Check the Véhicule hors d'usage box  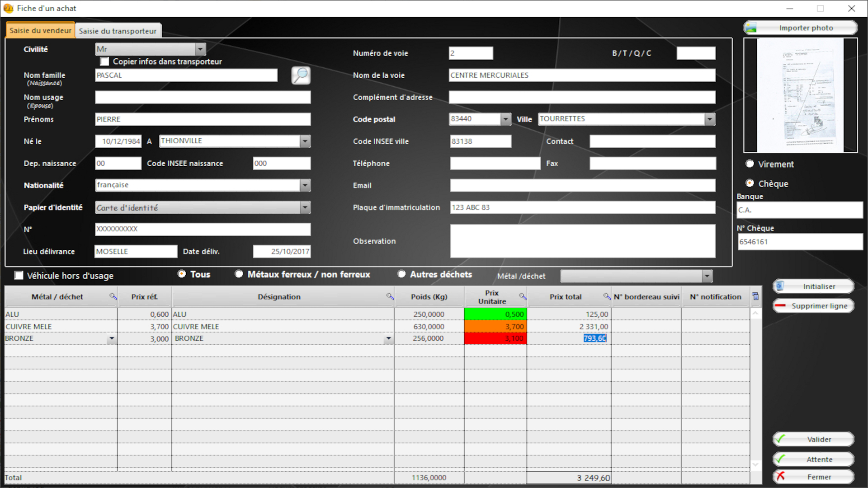tap(19, 276)
